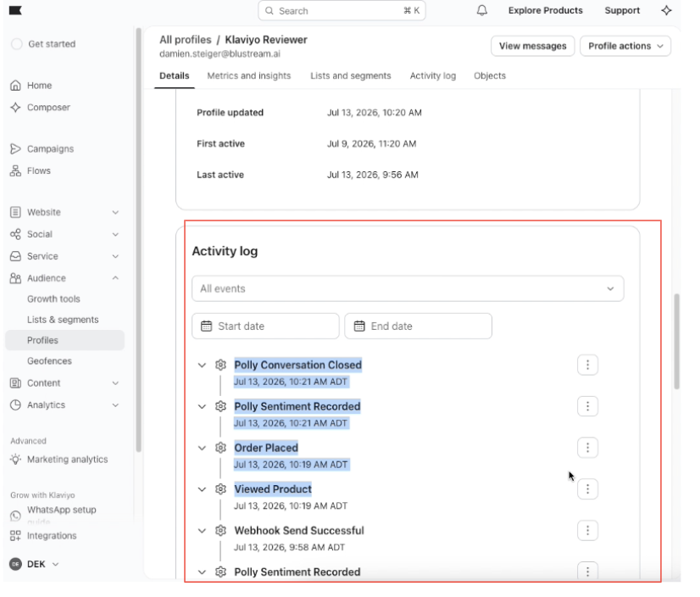
Task: Open the Profile actions dropdown
Action: 625,46
